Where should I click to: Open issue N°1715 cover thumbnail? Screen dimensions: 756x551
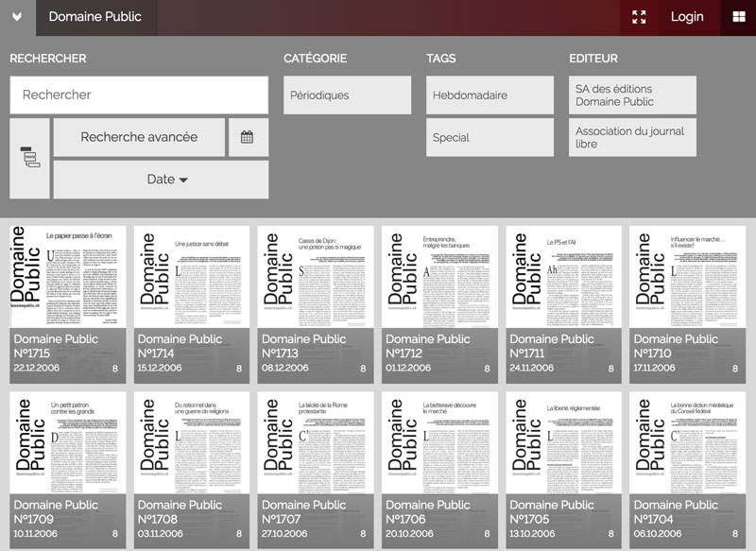(68, 277)
